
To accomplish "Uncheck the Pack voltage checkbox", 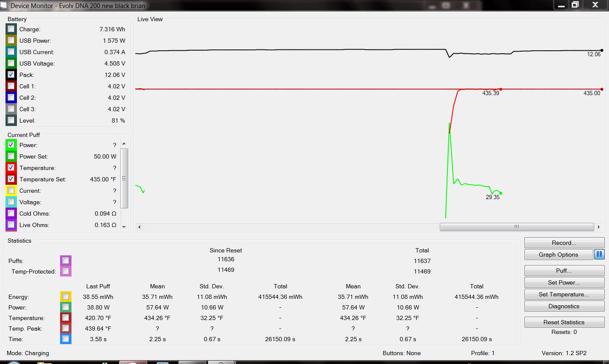I will coord(11,74).
